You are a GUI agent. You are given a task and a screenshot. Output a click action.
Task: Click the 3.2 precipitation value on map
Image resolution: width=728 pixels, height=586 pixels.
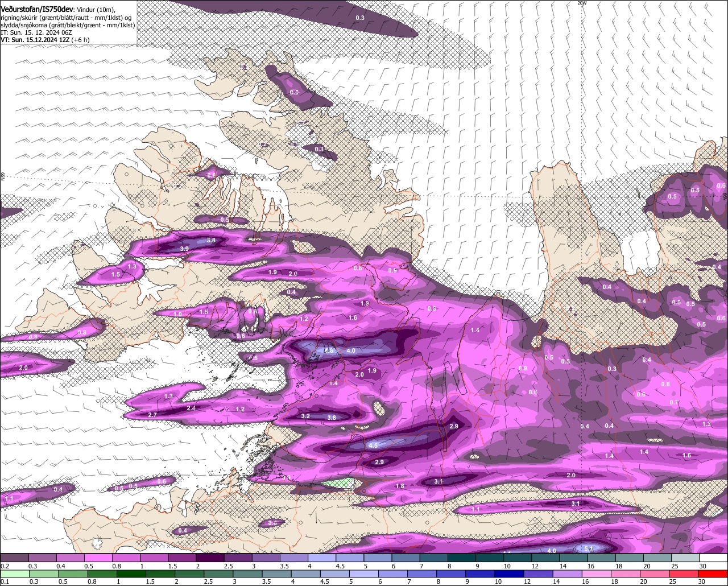coord(305,416)
